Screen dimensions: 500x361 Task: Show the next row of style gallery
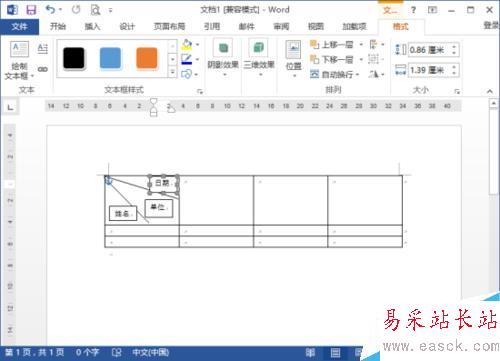[x=173, y=59]
